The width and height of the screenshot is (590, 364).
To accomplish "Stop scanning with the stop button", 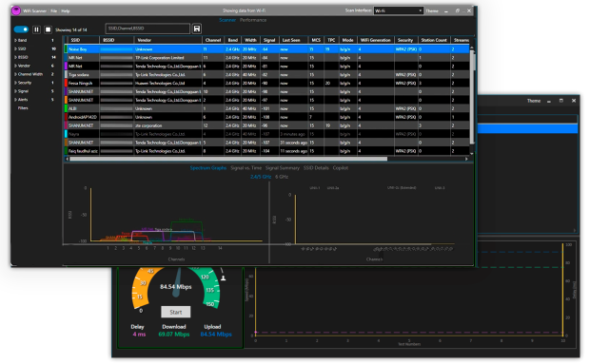I will 48,29.
